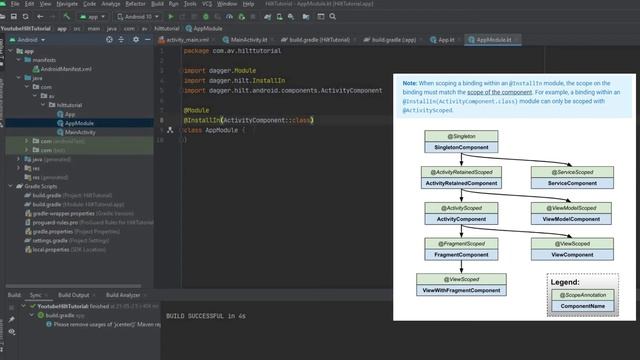Click the Debug app bug icon

coord(206,17)
